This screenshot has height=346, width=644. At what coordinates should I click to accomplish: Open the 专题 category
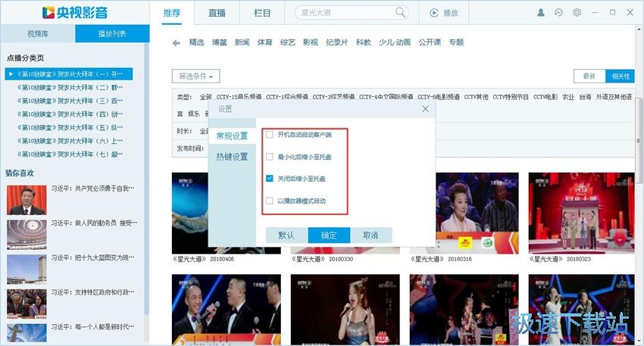(456, 42)
